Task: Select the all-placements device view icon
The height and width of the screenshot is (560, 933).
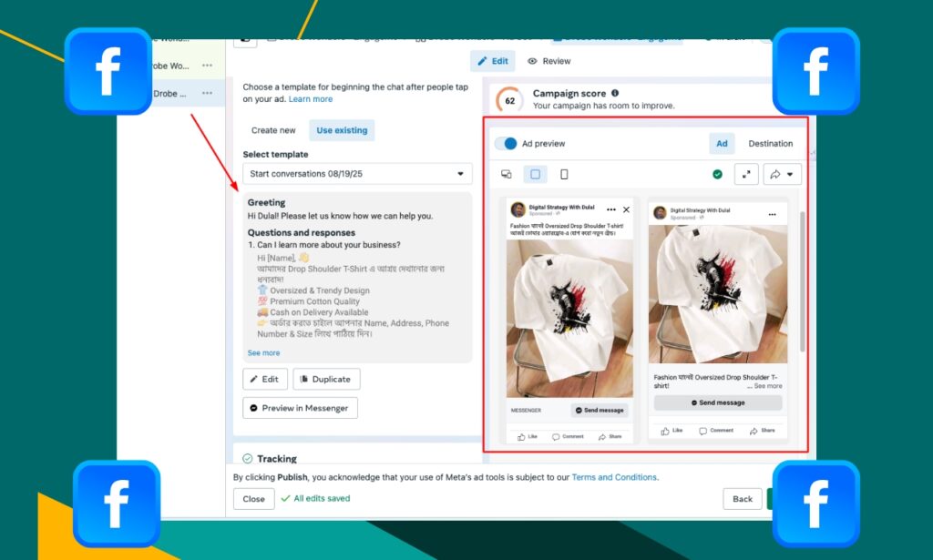Action: [507, 174]
